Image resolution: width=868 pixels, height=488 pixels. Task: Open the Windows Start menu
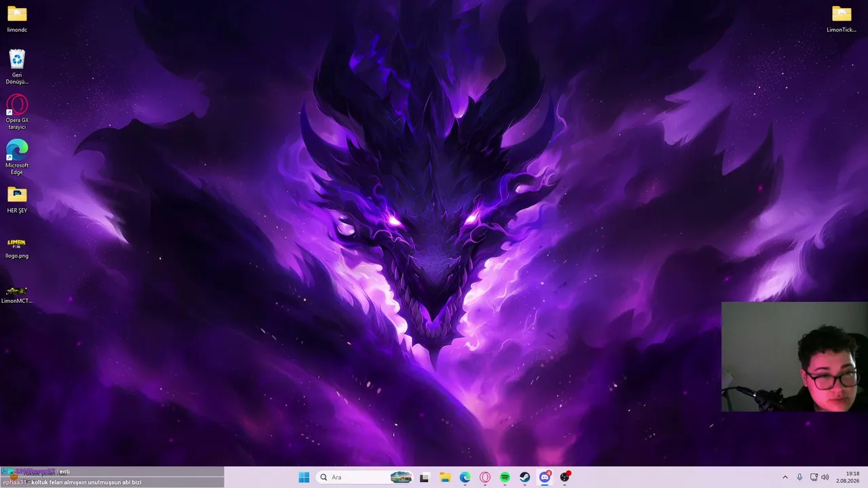click(x=304, y=477)
